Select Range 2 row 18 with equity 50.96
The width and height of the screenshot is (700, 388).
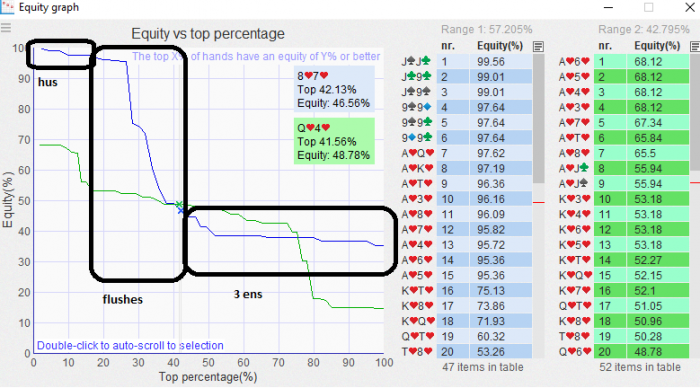(x=623, y=321)
